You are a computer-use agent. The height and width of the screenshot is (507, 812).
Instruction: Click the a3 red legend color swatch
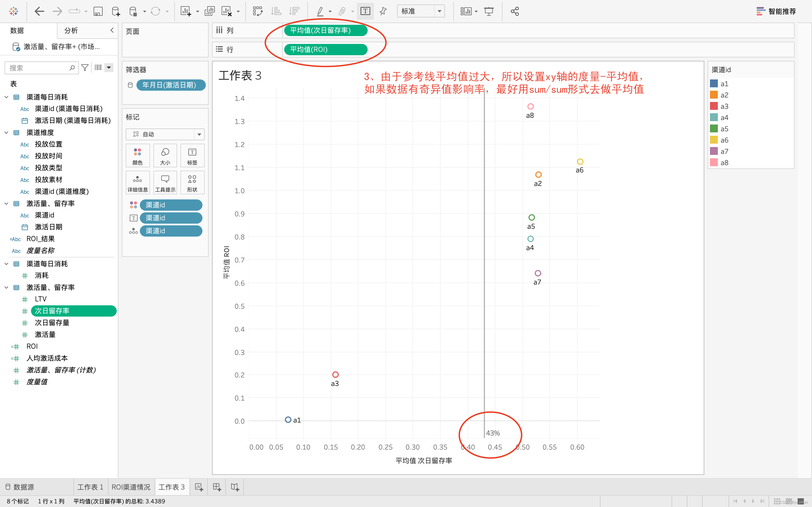(714, 106)
